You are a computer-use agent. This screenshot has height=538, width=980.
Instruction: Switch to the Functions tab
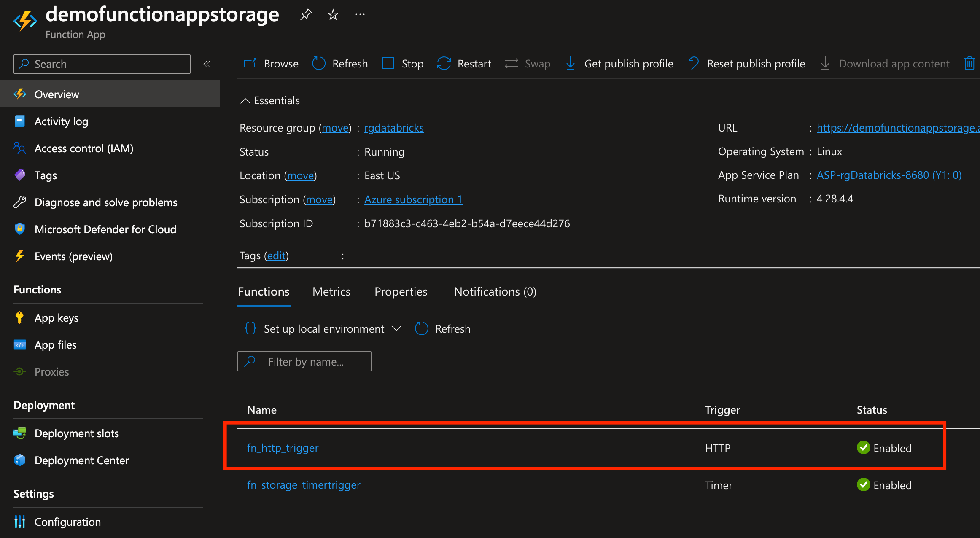point(264,292)
